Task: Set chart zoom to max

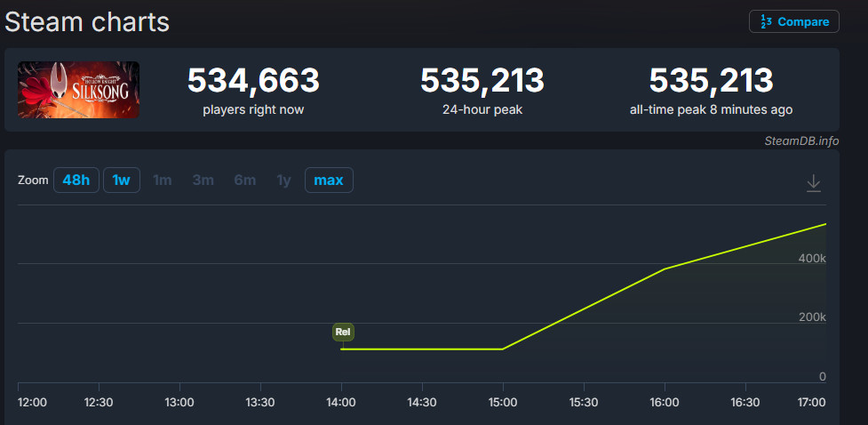Action: point(329,180)
